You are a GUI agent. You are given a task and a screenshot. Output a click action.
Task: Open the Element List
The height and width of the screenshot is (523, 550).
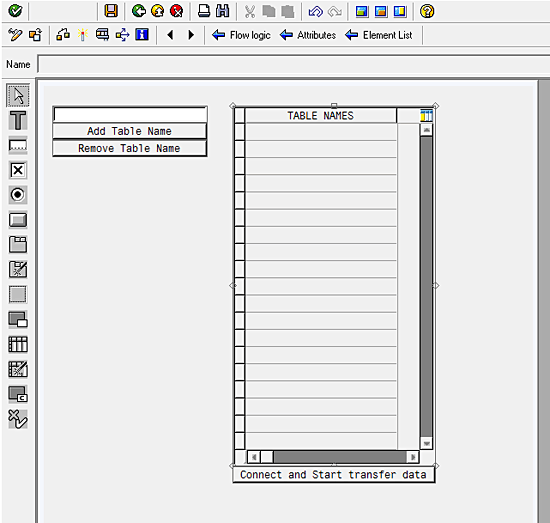point(379,35)
